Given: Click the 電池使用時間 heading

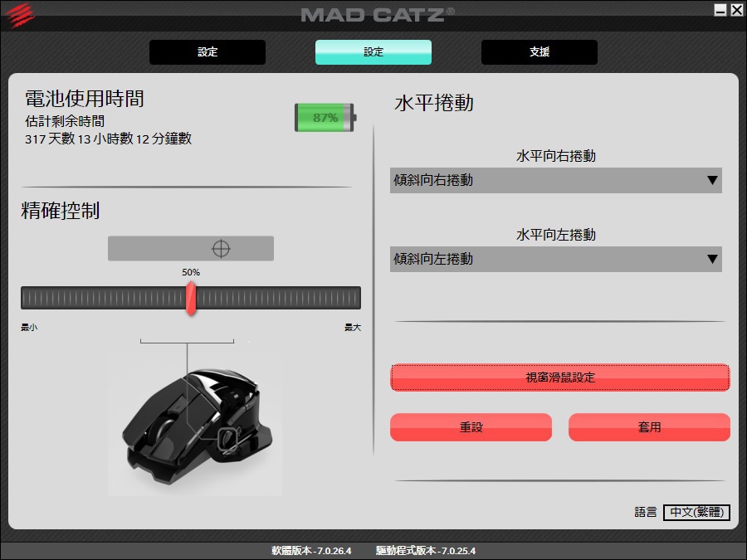Looking at the screenshot, I should coord(85,99).
